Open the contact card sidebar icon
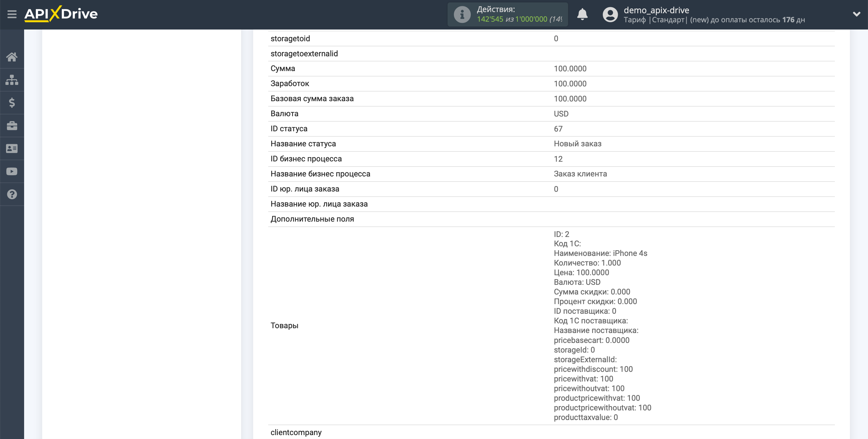Viewport: 868px width, 439px height. point(12,148)
